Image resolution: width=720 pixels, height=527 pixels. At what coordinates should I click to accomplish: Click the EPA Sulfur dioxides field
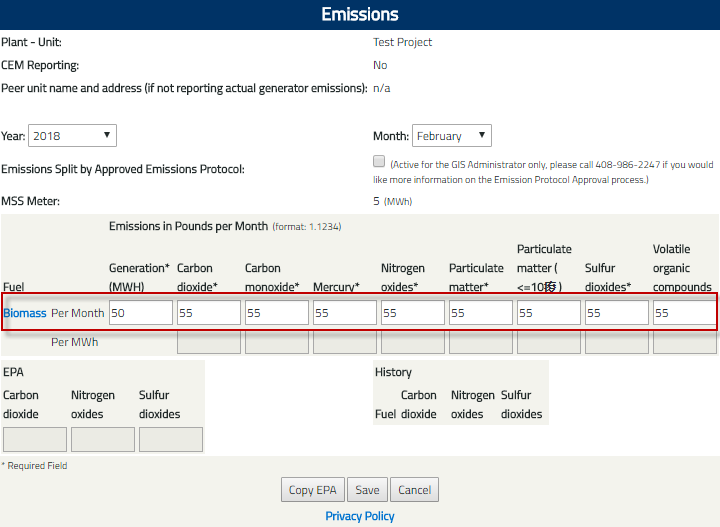171,440
